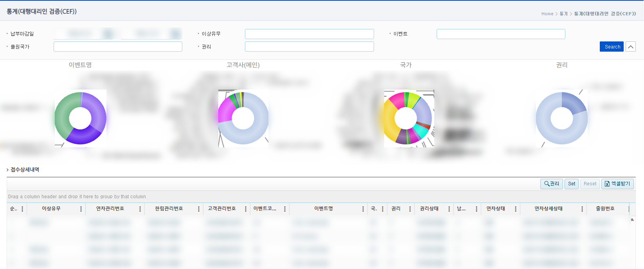Screen dimensions: 644x269
Task: Focus the 권리 filter input
Action: (309, 47)
